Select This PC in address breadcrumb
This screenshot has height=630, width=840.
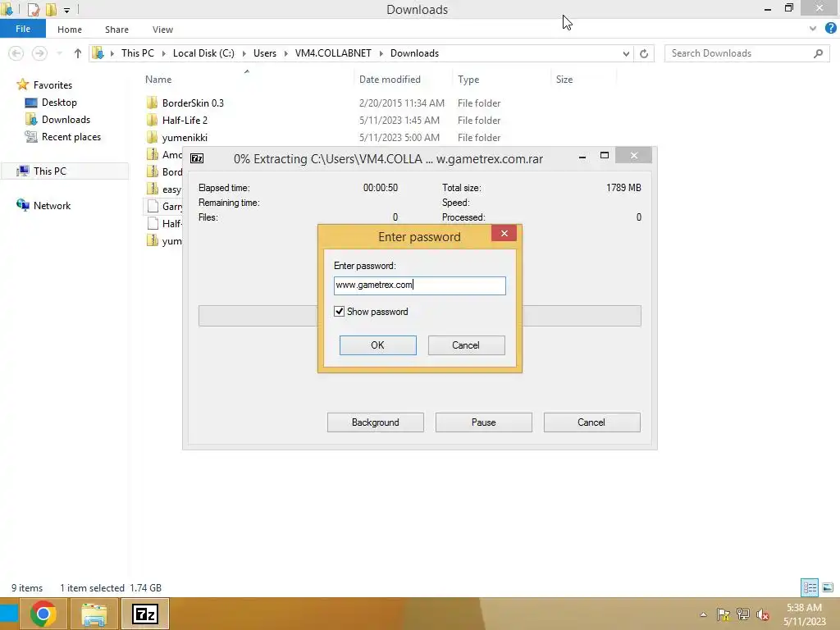point(138,53)
